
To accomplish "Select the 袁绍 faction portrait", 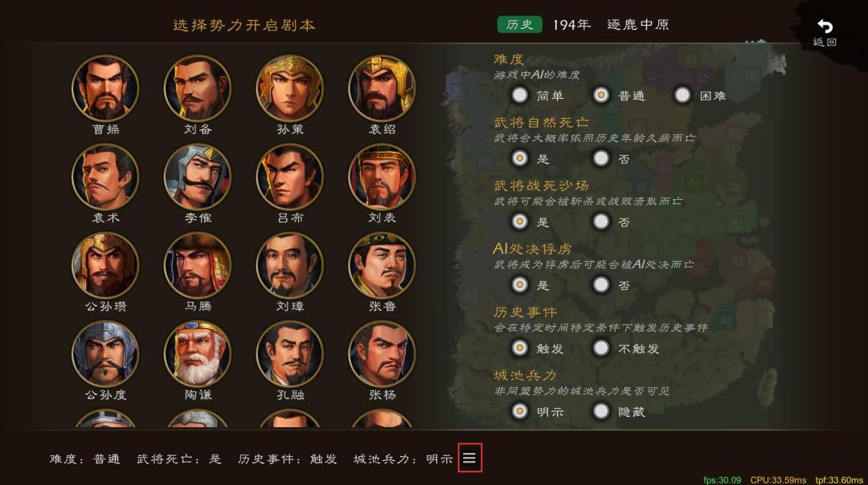I will [x=382, y=88].
